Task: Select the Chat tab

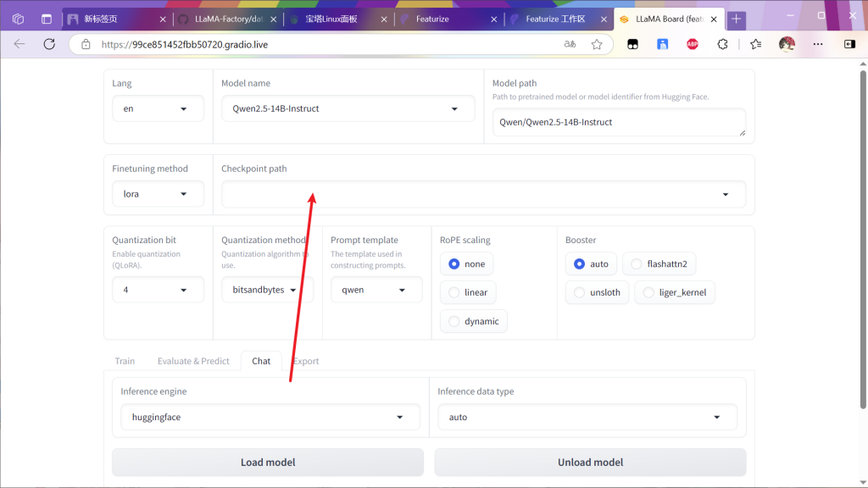Action: tap(261, 361)
